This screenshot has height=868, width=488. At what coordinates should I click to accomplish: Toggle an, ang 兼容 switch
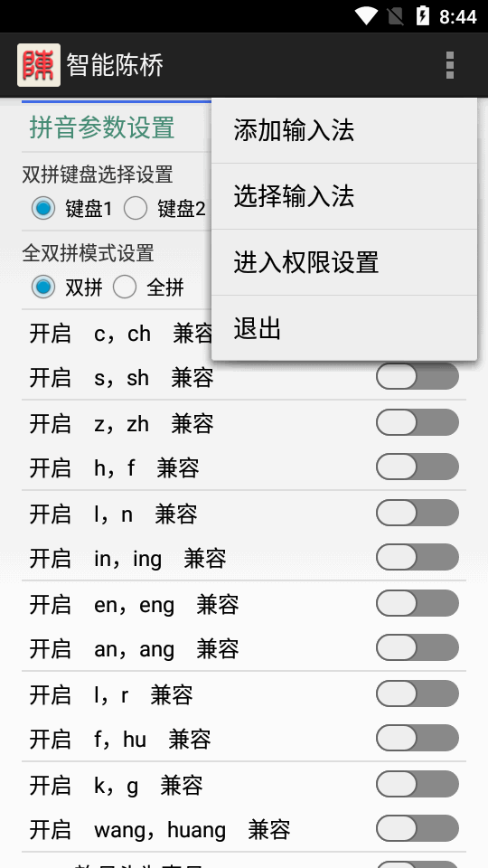coord(418,648)
